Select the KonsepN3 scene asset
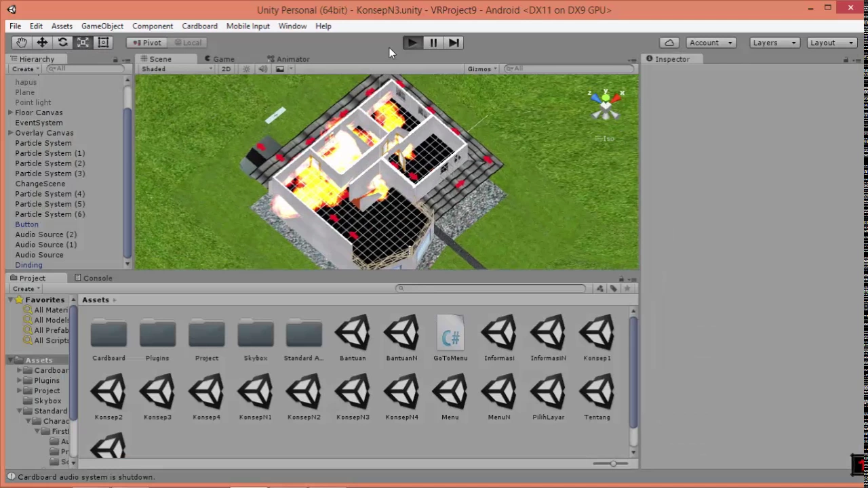Viewport: 868px width, 488px height. pos(353,396)
